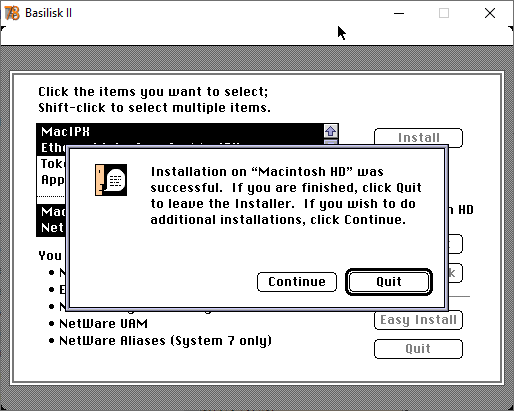Click the talking-face icon in the dialog
This screenshot has width=514, height=411.
[111, 180]
